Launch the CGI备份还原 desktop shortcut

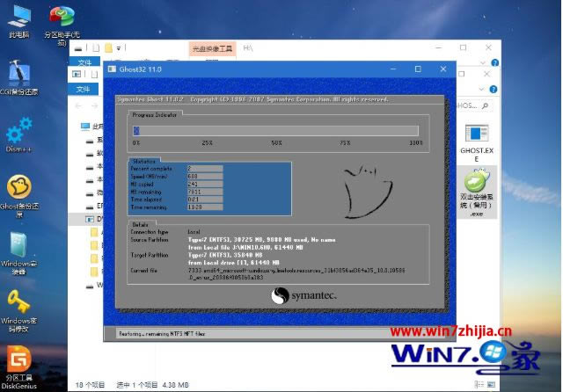(18, 77)
